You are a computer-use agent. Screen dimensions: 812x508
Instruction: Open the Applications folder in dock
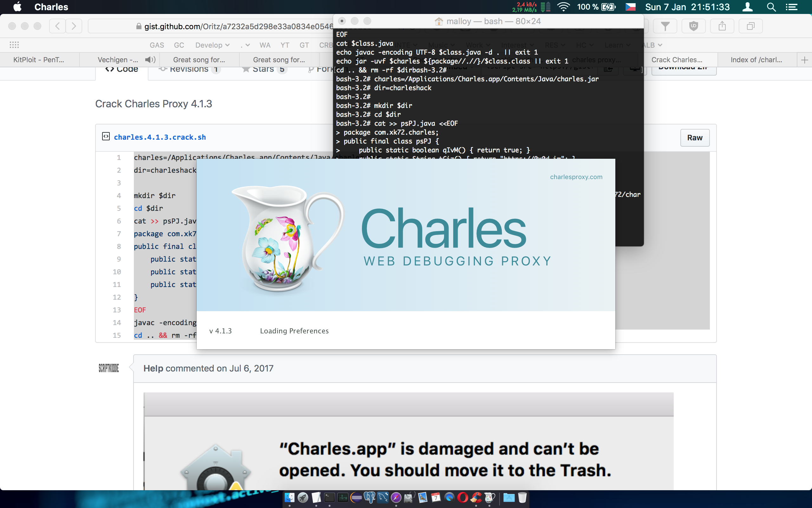point(509,498)
